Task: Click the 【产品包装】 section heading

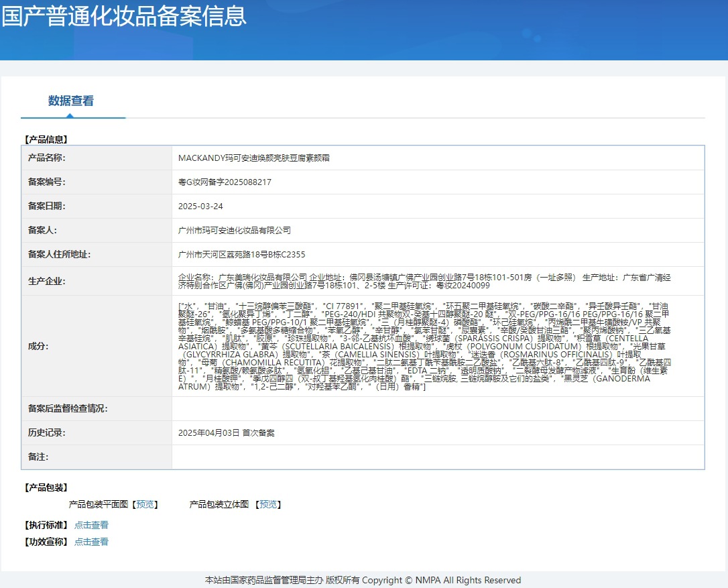Action: pyautogui.click(x=46, y=487)
